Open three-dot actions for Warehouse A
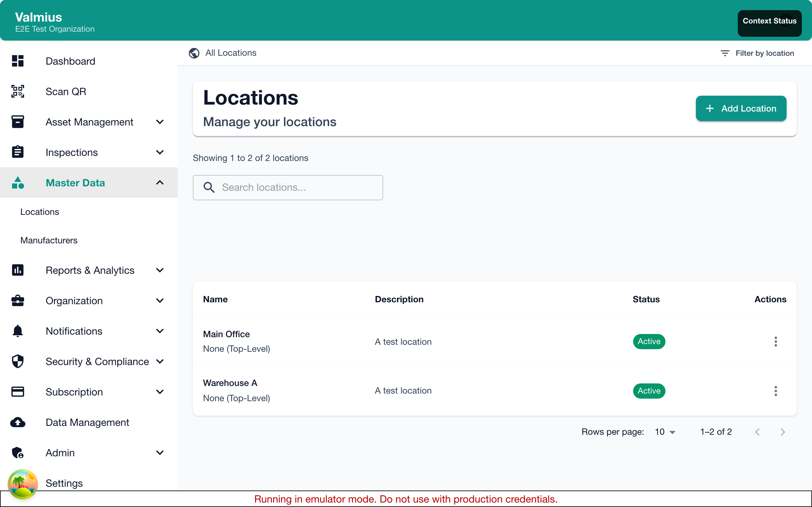Viewport: 812px width, 507px height. [776, 391]
